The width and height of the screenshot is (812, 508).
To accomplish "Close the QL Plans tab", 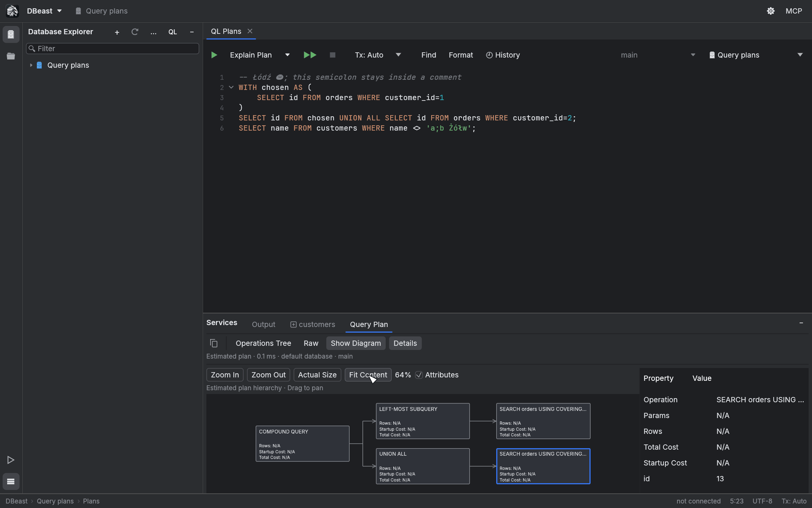I will point(250,31).
